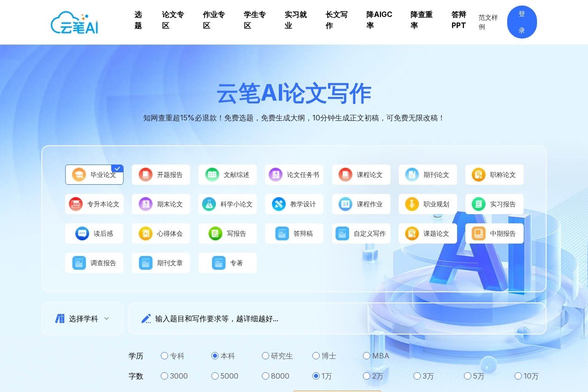
Task: Click the 登录 login button
Action: 522,22
